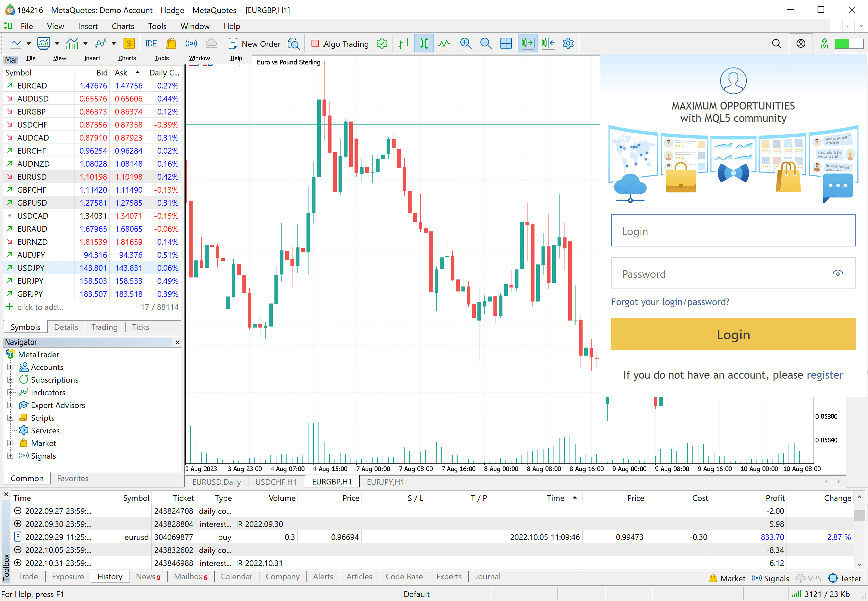Click the gold dollar sign toolbar icon
The image size is (868, 601).
(x=129, y=44)
